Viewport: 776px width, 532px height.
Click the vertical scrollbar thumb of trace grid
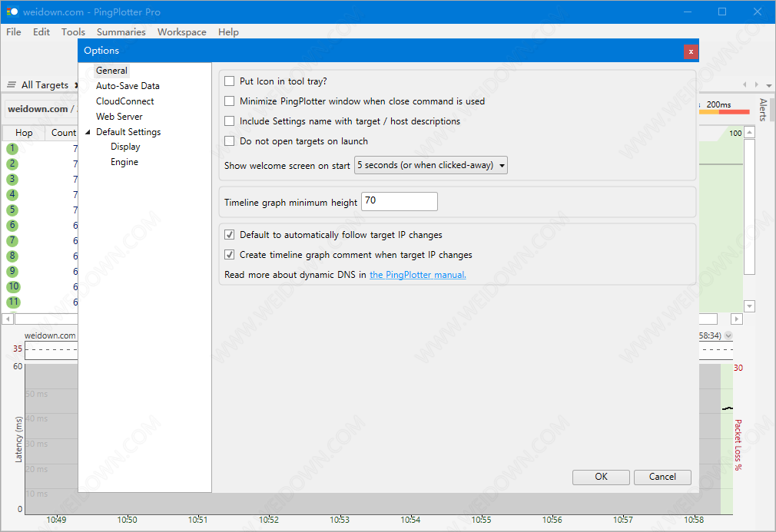tap(749, 207)
